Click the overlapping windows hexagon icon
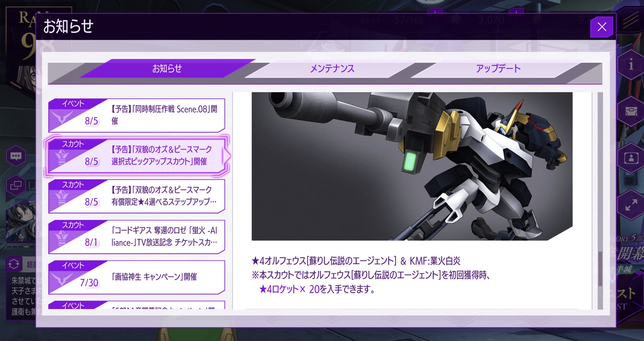 16,185
